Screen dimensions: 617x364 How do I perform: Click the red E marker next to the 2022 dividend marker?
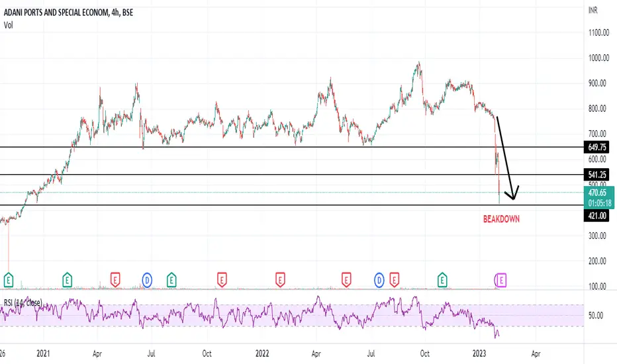point(394,280)
